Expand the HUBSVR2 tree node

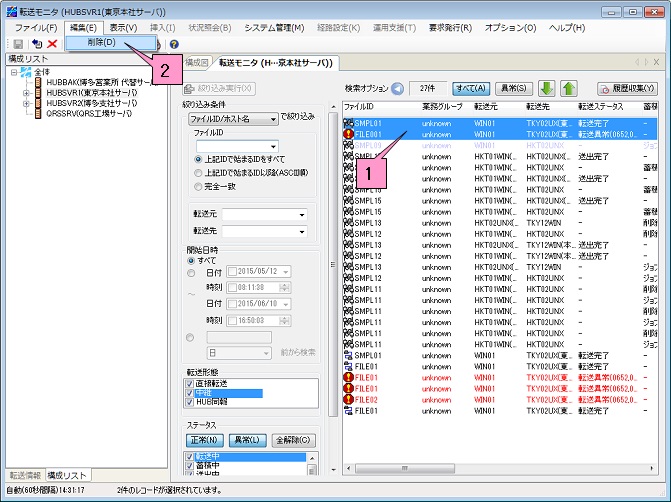[26, 102]
